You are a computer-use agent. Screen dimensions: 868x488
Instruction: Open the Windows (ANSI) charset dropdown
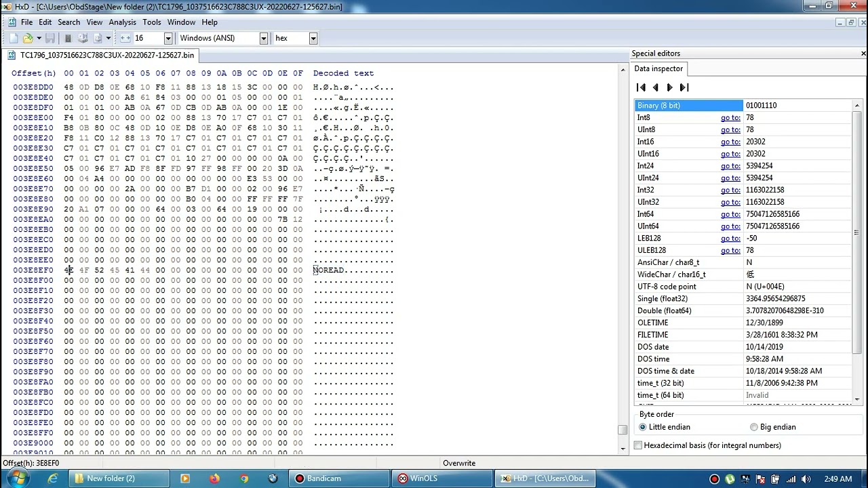264,39
